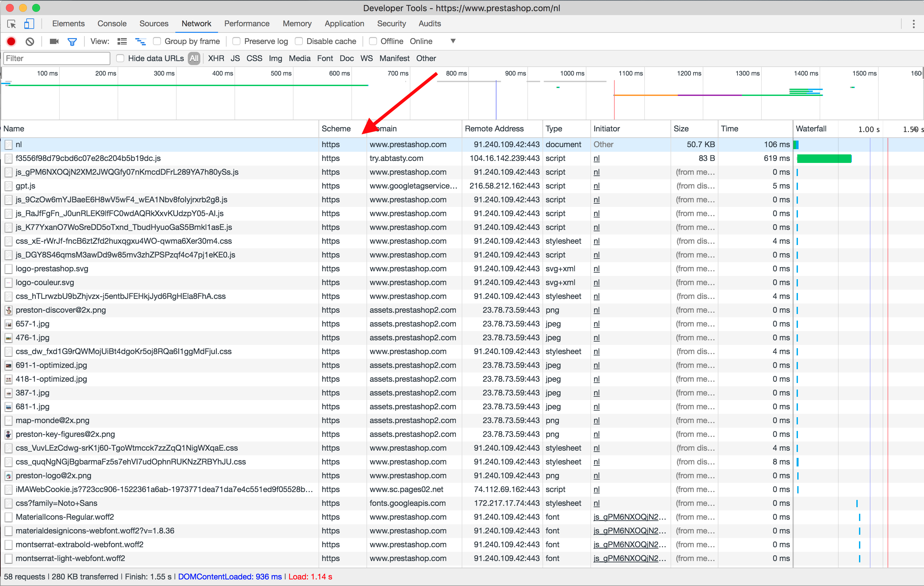924x586 pixels.
Task: Switch to large request rows view
Action: (x=122, y=41)
